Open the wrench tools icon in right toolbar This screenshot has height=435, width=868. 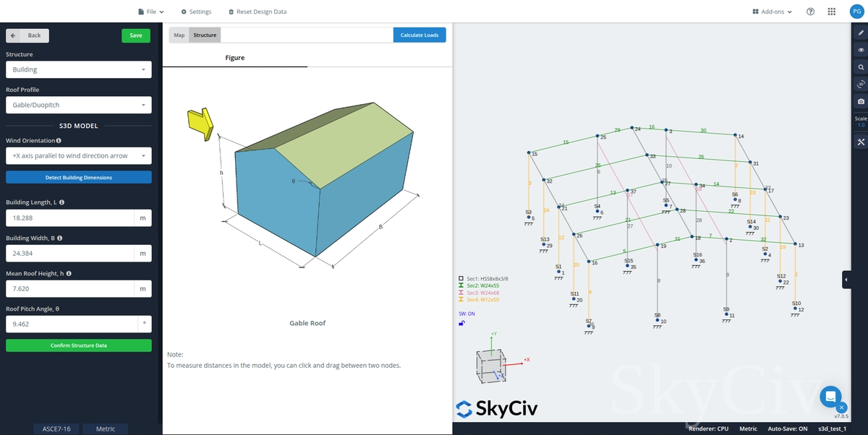(860, 140)
